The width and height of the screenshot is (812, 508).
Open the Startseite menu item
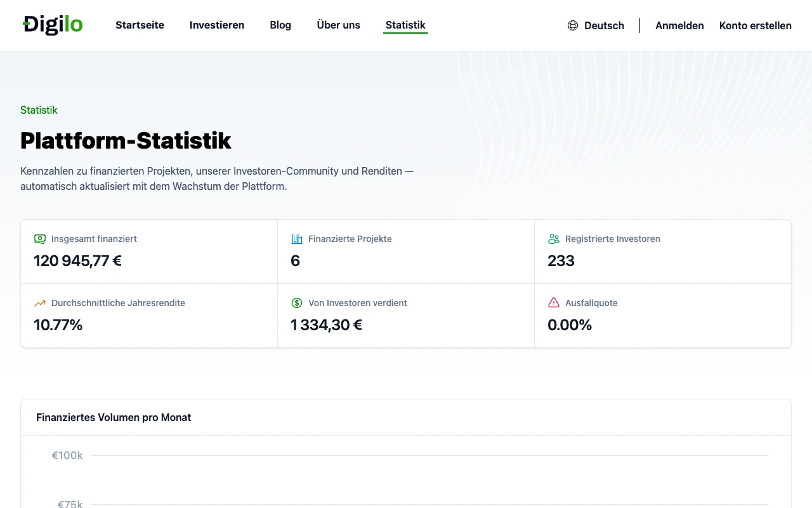pos(140,25)
